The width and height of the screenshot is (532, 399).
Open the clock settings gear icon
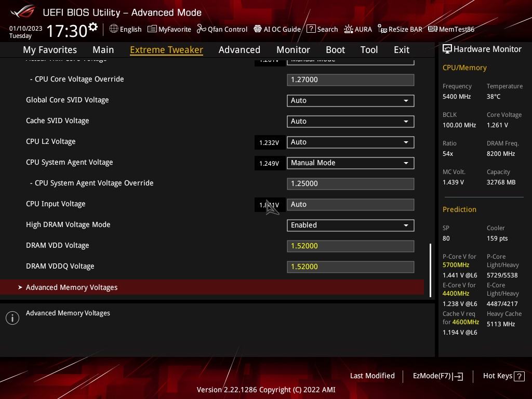coord(93,27)
